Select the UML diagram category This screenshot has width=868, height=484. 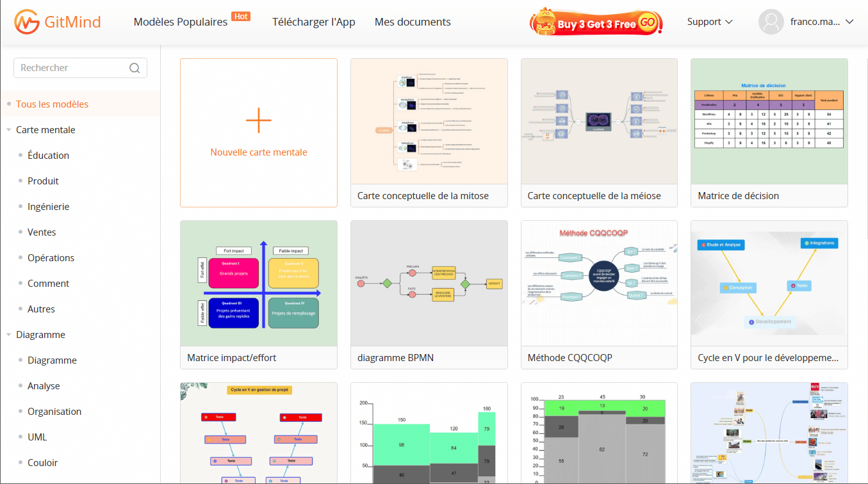(37, 437)
